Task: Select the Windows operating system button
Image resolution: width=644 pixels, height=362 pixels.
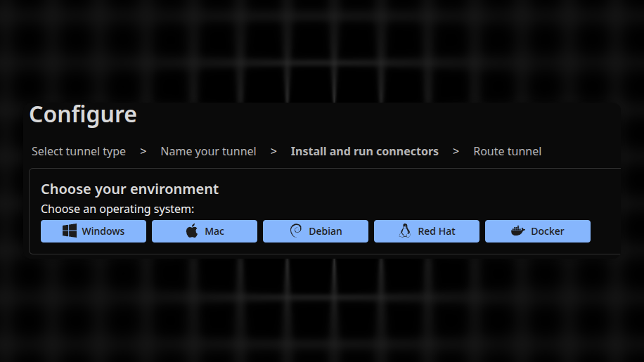Action: pos(94,231)
